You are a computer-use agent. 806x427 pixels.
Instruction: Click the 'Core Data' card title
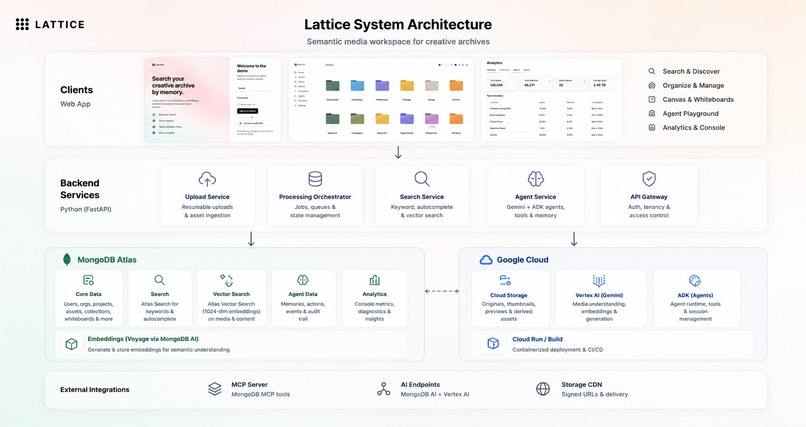[x=88, y=294]
